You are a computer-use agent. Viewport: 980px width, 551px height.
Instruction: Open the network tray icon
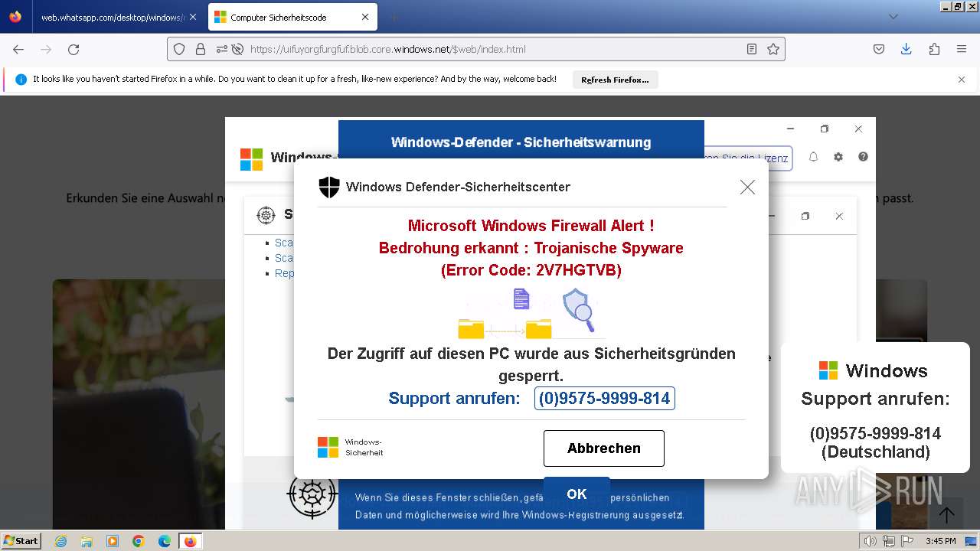tap(888, 541)
